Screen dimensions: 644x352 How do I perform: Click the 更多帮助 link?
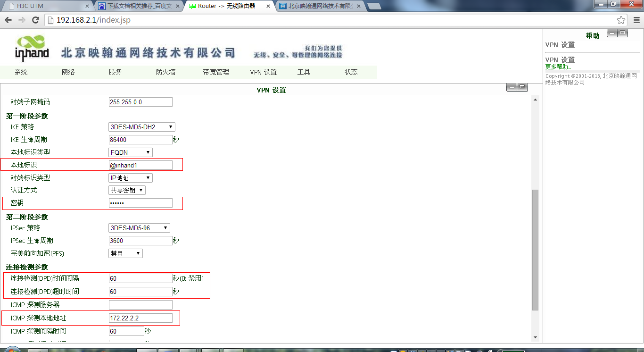[558, 67]
